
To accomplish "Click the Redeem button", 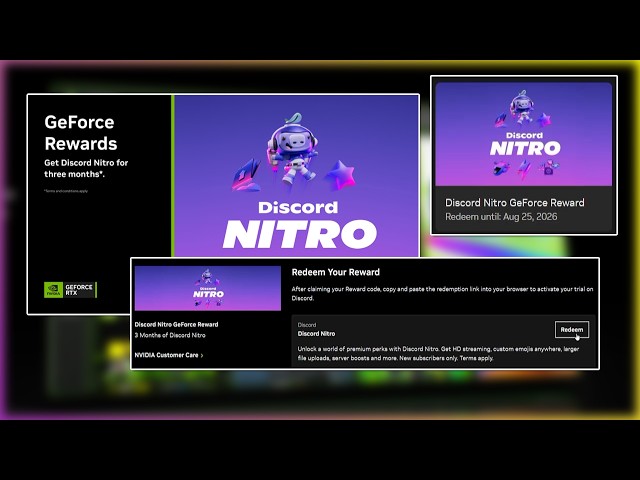I will 571,329.
